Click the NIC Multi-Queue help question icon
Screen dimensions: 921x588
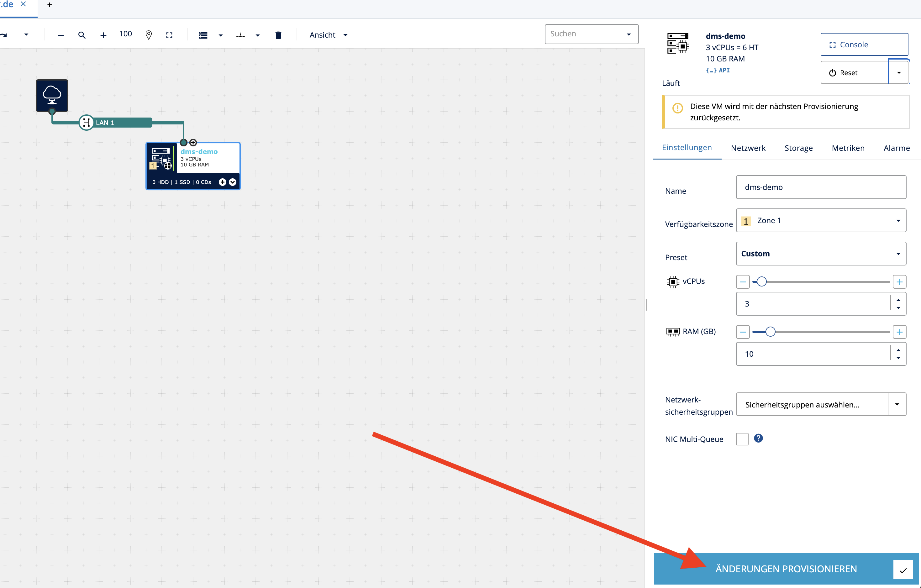click(758, 438)
